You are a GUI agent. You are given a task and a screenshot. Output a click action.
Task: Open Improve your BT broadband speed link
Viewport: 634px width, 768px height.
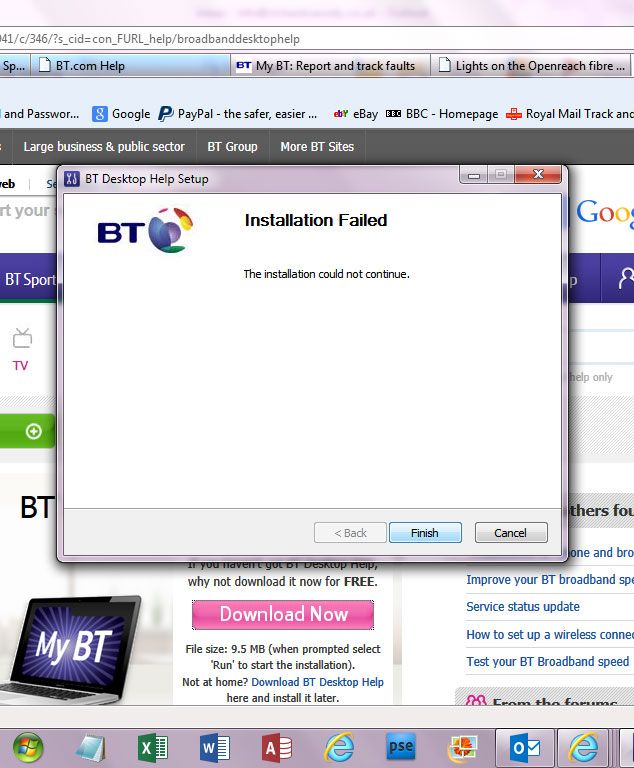(x=550, y=579)
